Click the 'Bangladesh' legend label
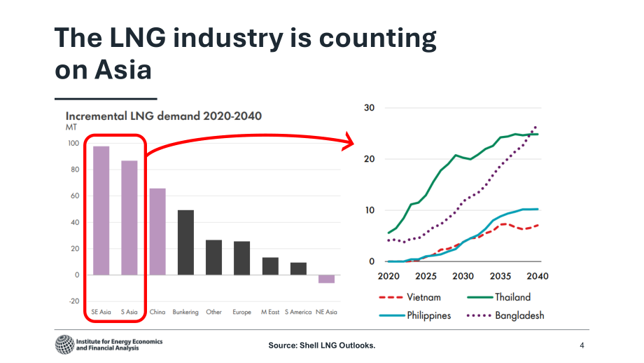This screenshot has height=363, width=644. [519, 316]
